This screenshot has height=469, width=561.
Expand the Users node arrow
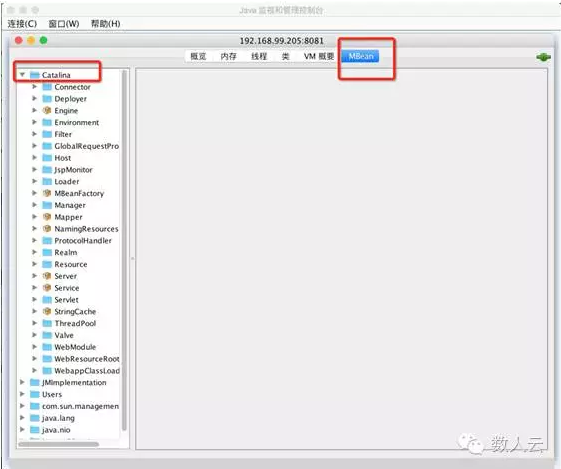tap(22, 394)
